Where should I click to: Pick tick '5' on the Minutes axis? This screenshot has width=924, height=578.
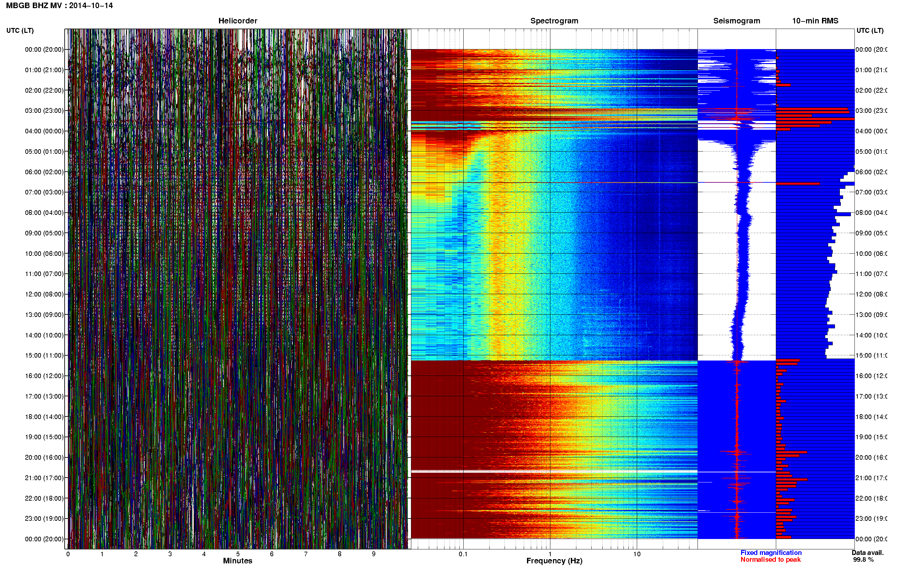pos(237,554)
